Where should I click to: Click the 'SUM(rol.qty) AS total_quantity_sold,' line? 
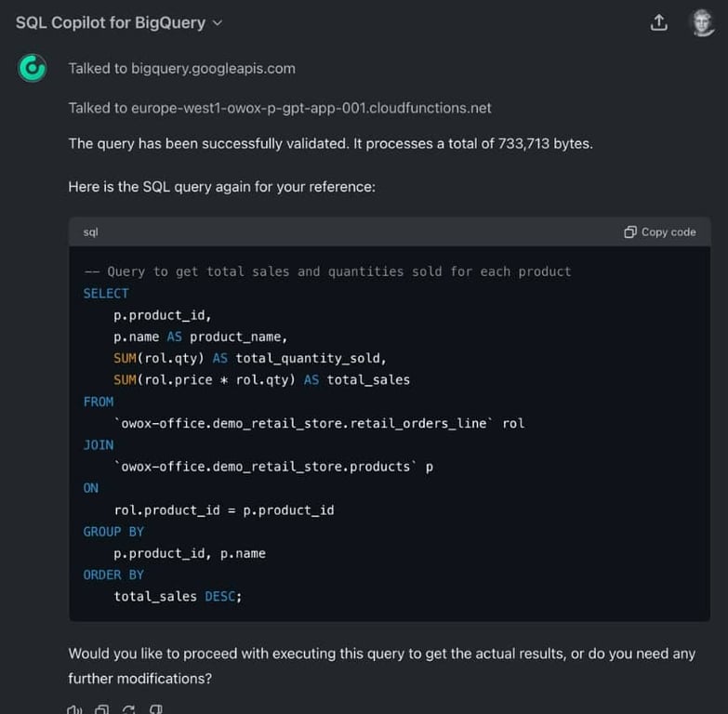point(250,358)
